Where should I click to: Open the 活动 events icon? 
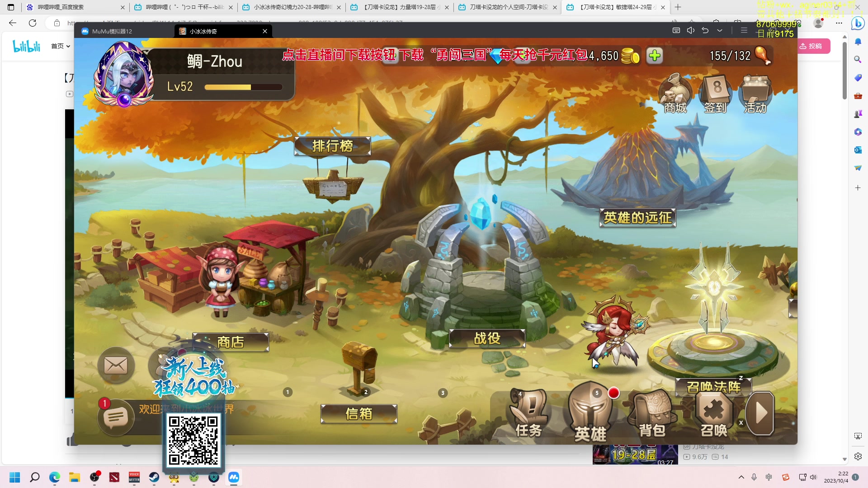[755, 94]
